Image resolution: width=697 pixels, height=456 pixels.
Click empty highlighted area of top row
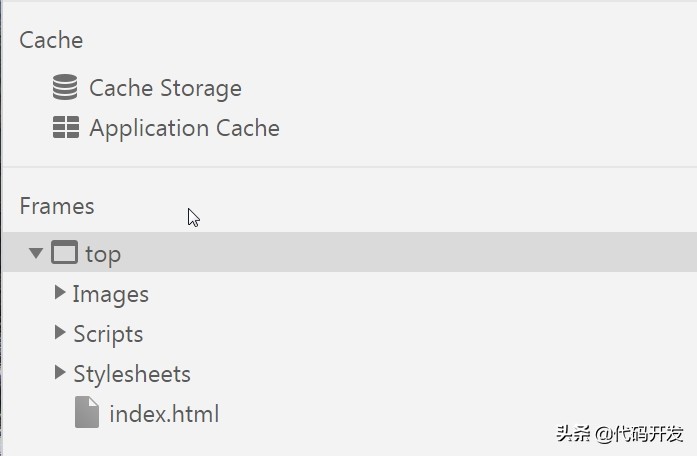click(x=400, y=253)
